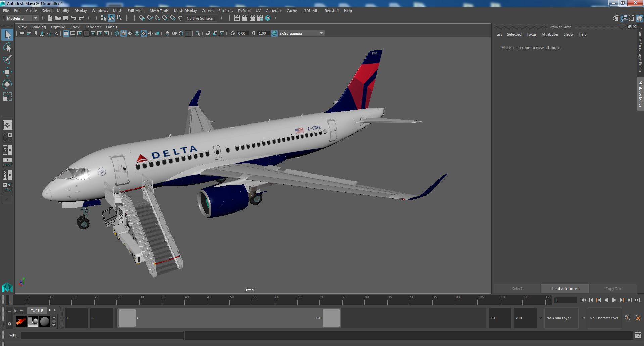Screen dimensions: 644x346
Task: Open the shelf options gear menu
Action: (x=9, y=324)
